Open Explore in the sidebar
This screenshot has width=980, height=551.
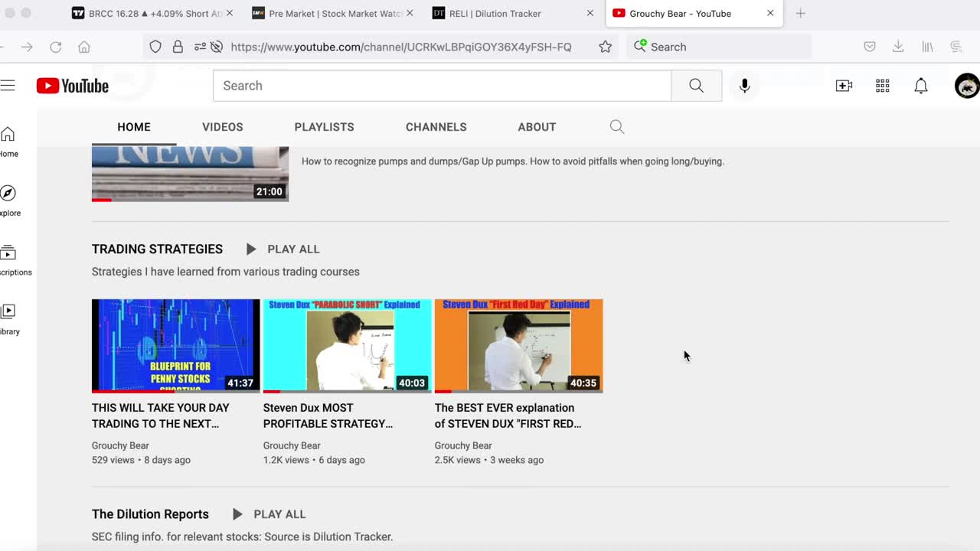(x=9, y=201)
